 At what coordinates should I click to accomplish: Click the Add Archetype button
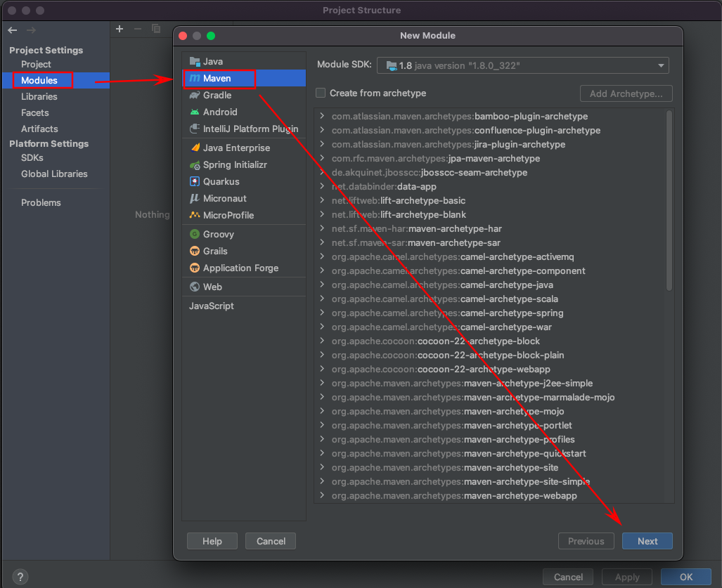coord(626,93)
